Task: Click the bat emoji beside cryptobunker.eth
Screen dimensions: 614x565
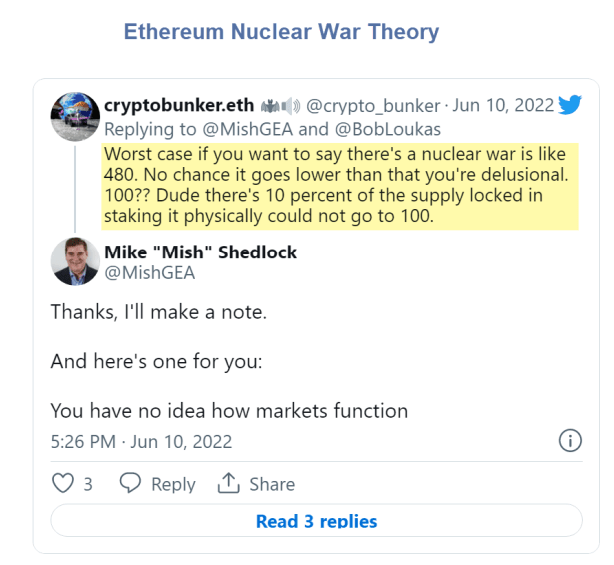Action: pyautogui.click(x=270, y=106)
